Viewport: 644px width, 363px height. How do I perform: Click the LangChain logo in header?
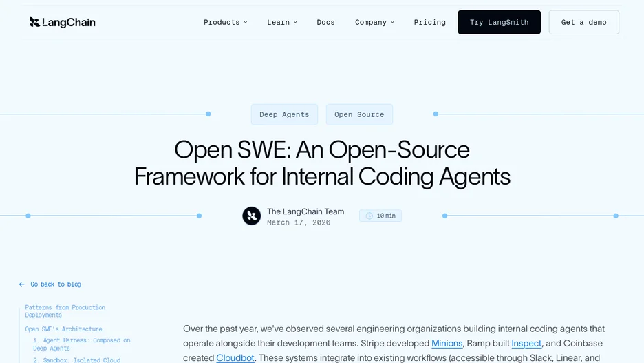[62, 22]
